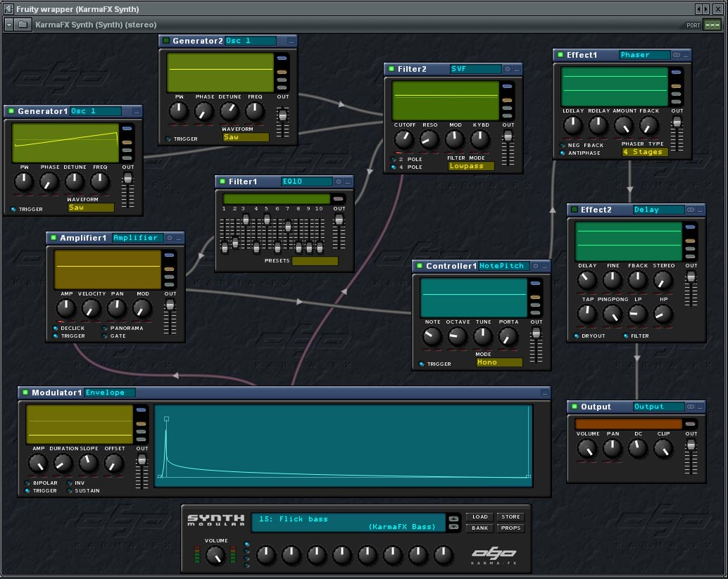This screenshot has width=728, height=579.
Task: Click Output stereo link icon
Action: click(x=691, y=407)
